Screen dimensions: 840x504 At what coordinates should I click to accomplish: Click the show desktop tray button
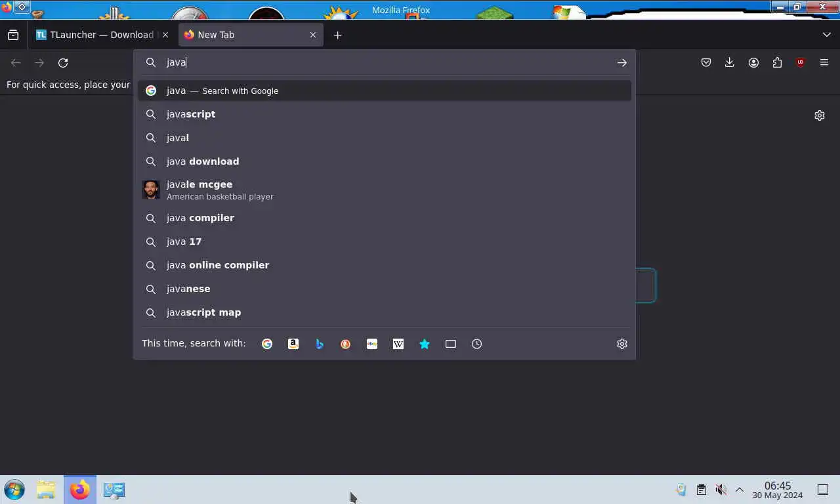point(823,490)
